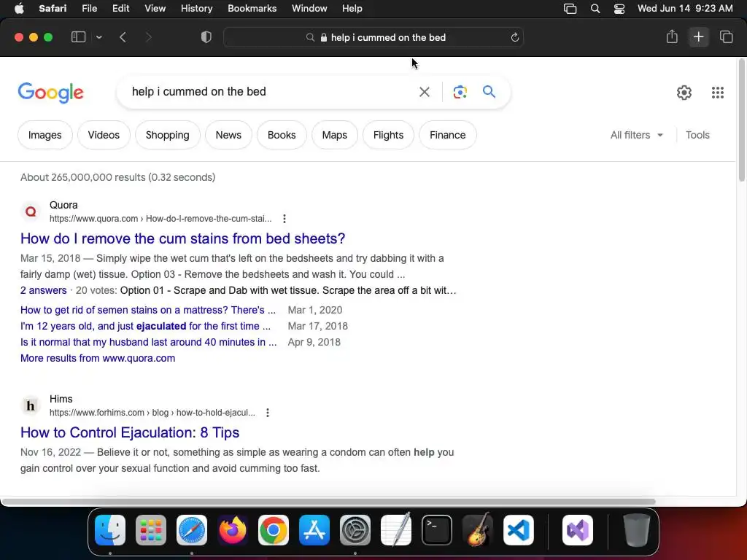Open the Hims result more options
The image size is (747, 560).
point(268,413)
